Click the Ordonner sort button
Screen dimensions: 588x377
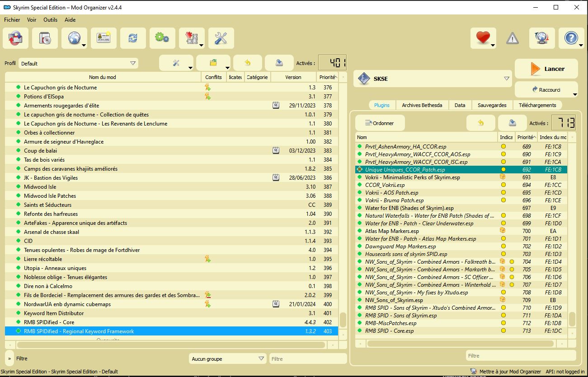(x=380, y=123)
